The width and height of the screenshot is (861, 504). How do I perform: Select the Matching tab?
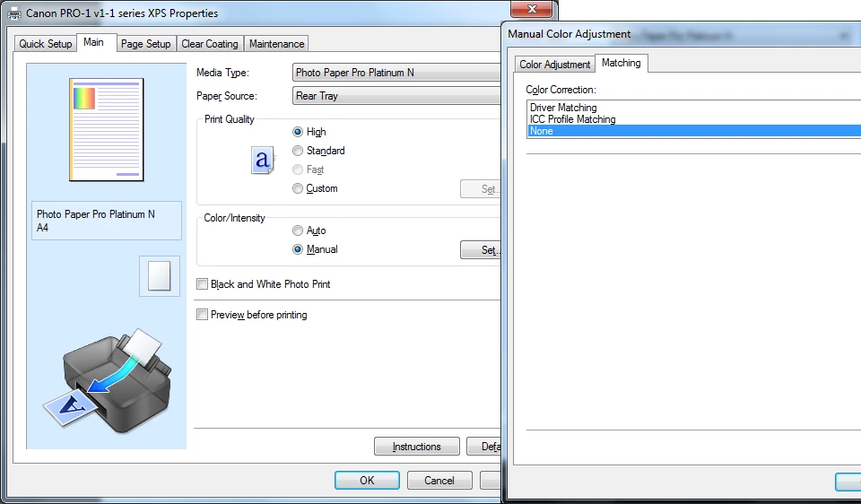click(x=621, y=63)
